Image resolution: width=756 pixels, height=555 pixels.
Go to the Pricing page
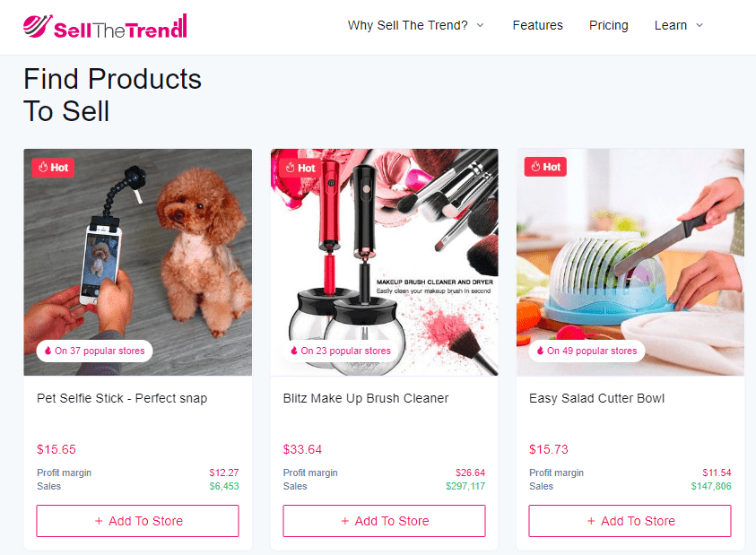[x=608, y=25]
